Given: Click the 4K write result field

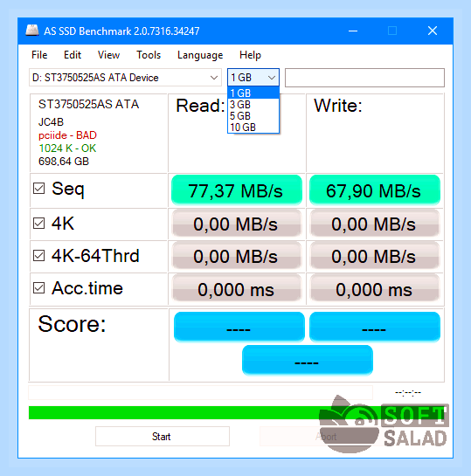Looking at the screenshot, I should [374, 224].
